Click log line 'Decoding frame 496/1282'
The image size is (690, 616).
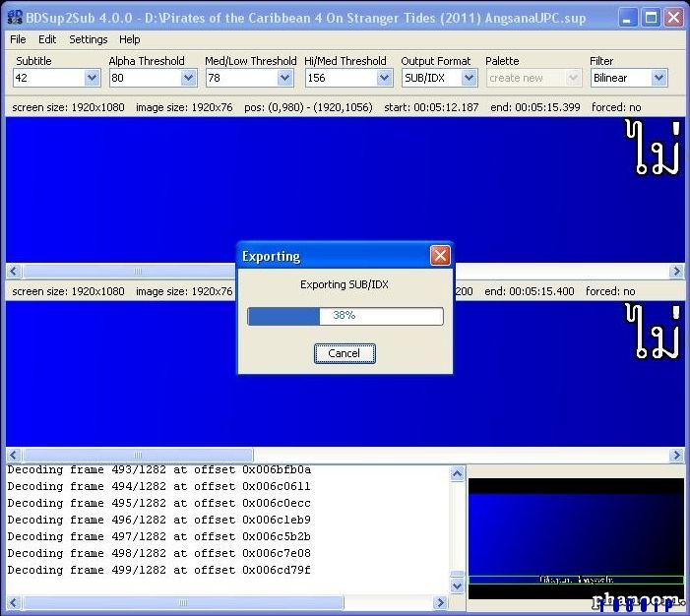coord(159,521)
